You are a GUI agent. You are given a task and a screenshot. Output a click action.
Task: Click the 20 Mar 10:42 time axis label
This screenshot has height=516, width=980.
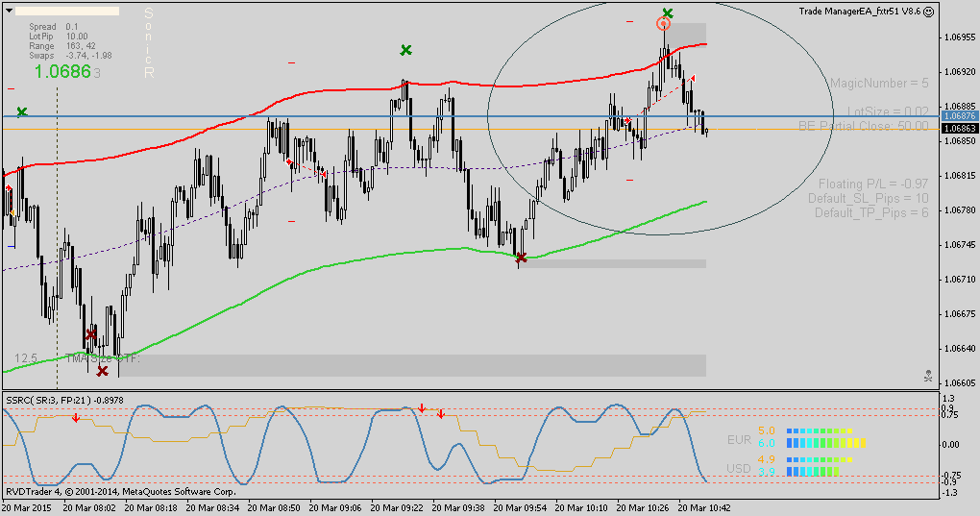[704, 508]
